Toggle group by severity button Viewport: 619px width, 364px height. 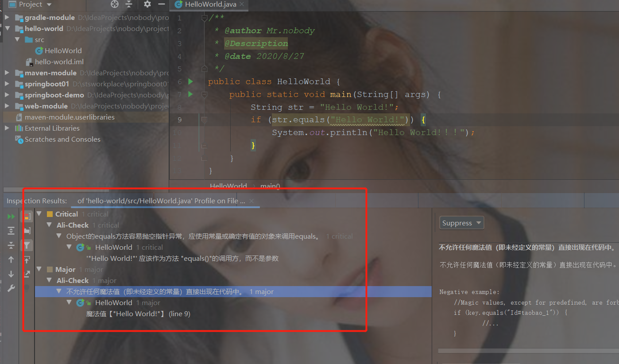(x=27, y=217)
